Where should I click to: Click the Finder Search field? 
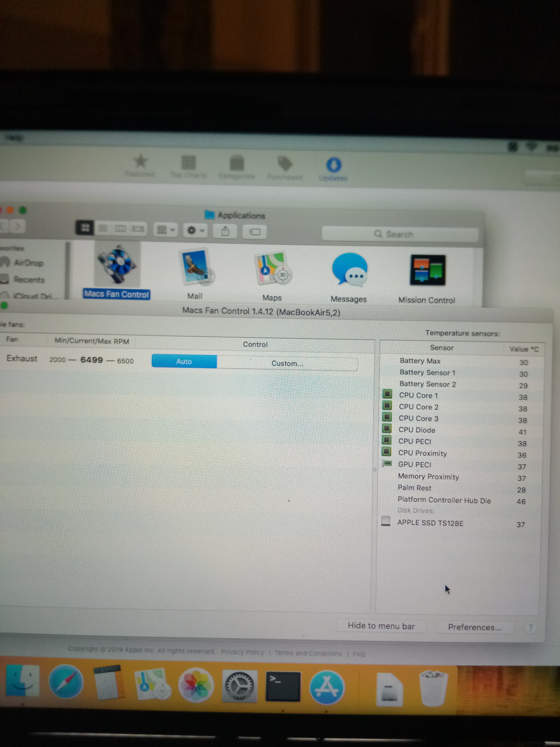tap(400, 234)
